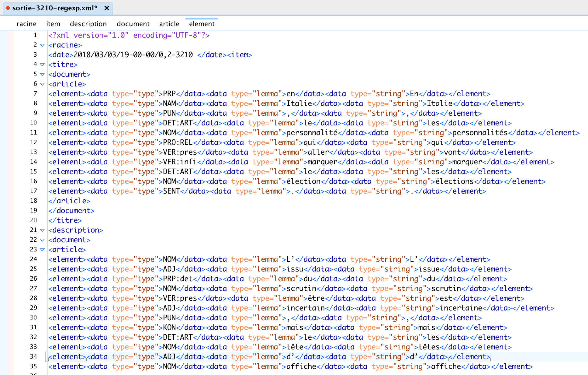The height and width of the screenshot is (375, 588).
Task: Click the closing element tag on line 34
Action: coord(469,357)
